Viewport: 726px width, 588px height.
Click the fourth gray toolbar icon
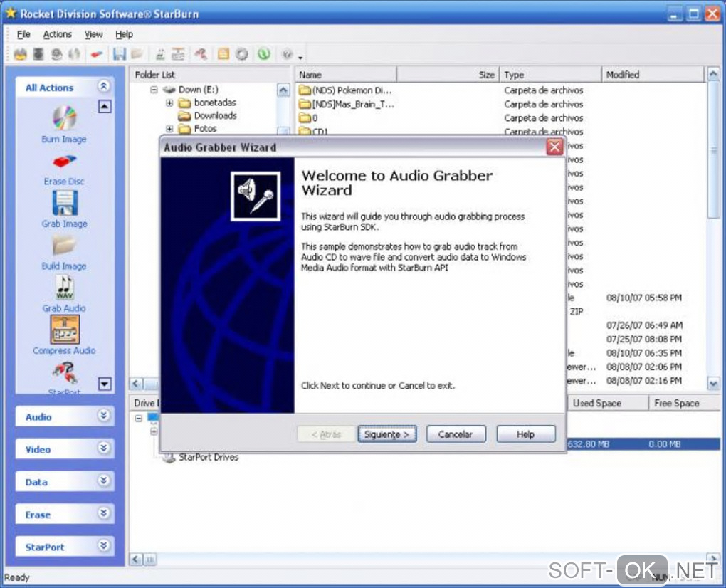point(75,54)
